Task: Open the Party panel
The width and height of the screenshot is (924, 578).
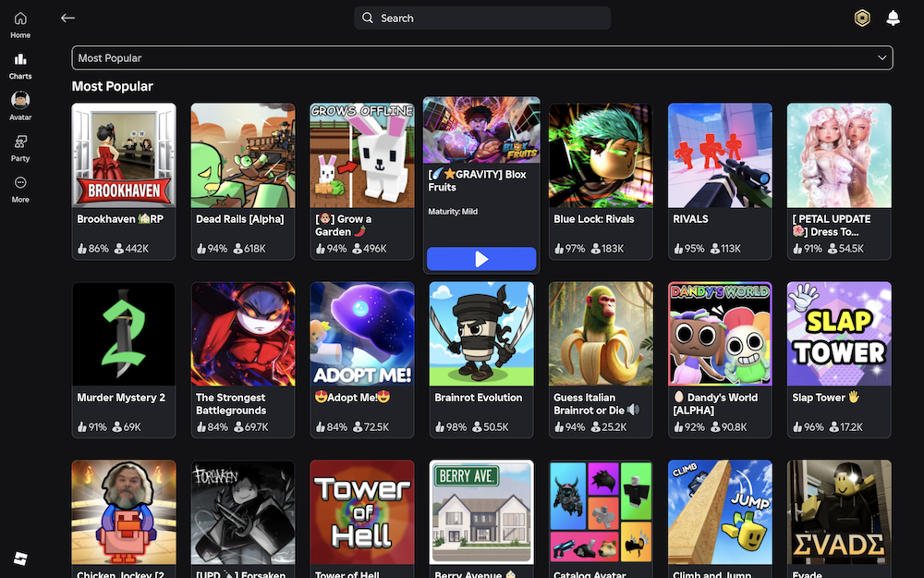Action: [20, 147]
